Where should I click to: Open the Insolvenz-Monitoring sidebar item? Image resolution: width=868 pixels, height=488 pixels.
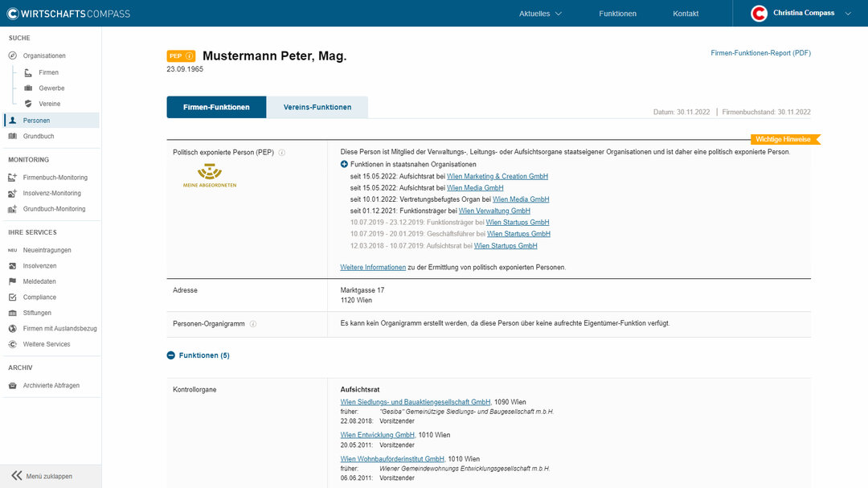(x=51, y=193)
